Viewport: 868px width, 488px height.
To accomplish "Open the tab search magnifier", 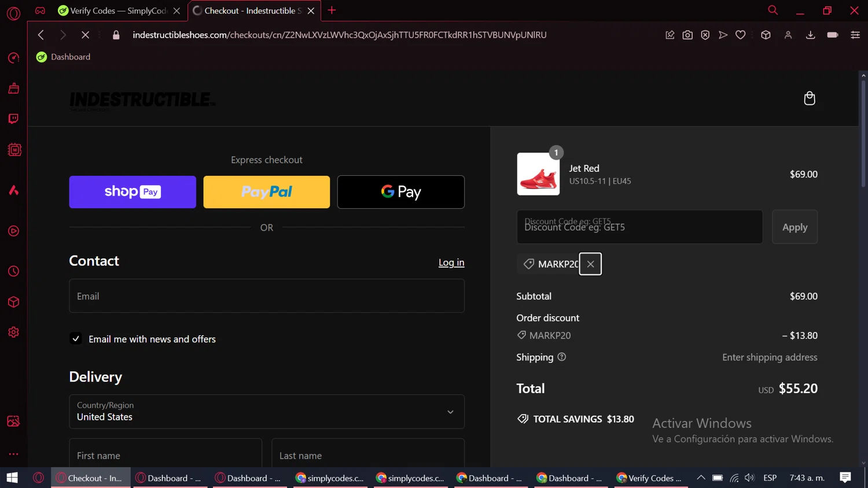I will click(x=773, y=10).
